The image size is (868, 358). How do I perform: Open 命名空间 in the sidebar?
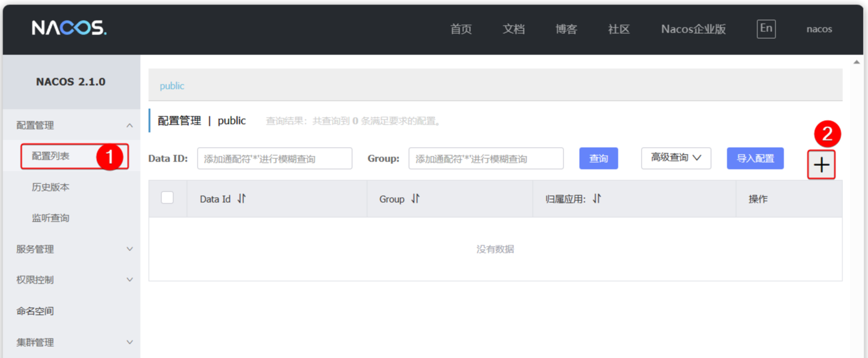coord(35,311)
